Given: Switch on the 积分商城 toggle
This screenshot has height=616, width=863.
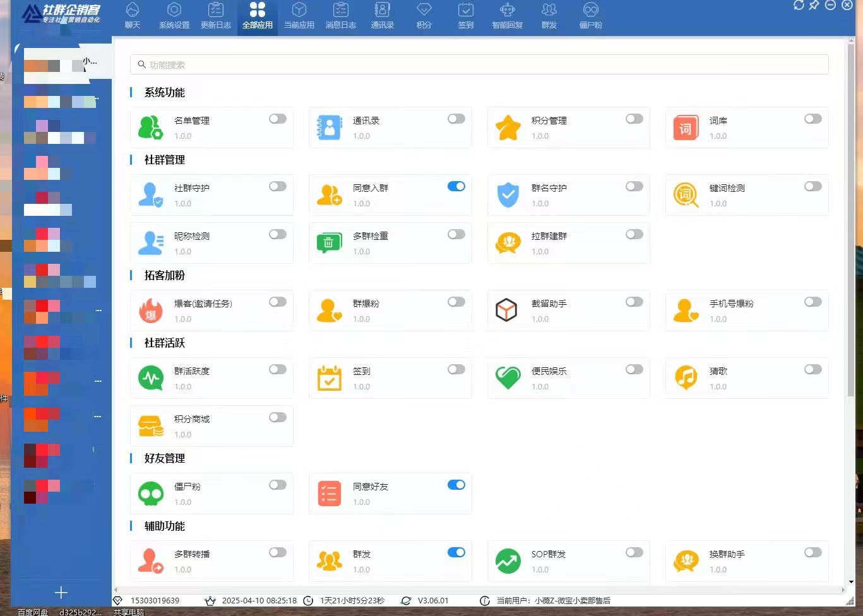Looking at the screenshot, I should (278, 417).
